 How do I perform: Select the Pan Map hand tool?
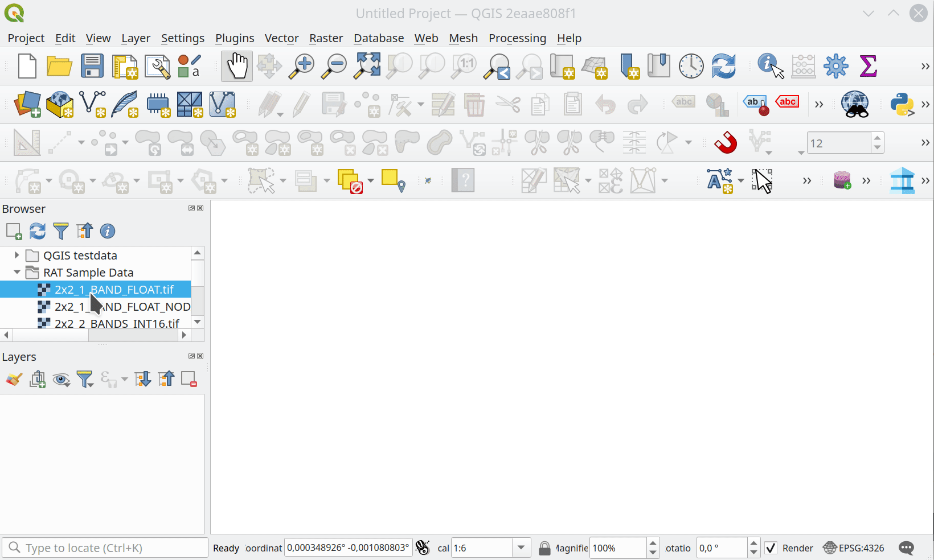click(x=237, y=66)
